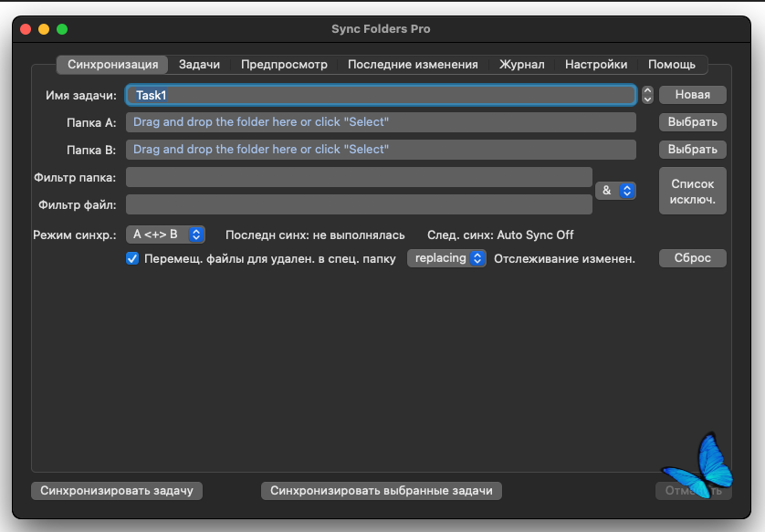Viewport: 765px width, 532px height.
Task: Go to the Последние изменения tab
Action: 413,65
